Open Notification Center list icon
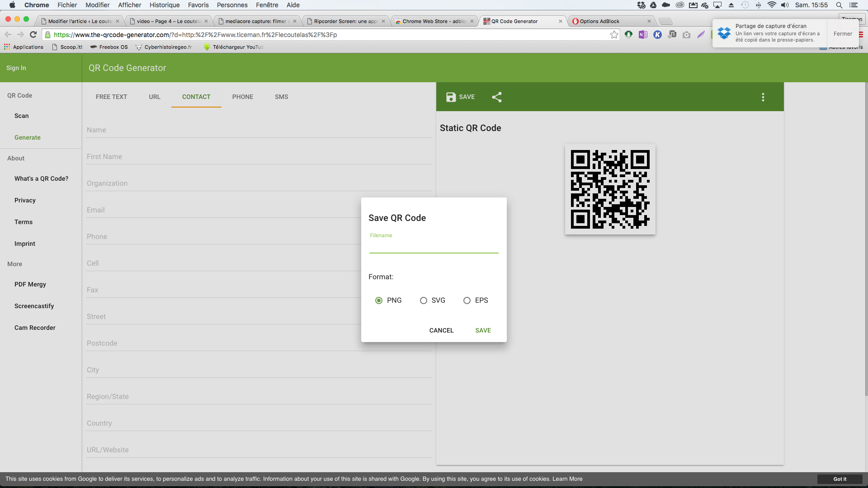This screenshot has width=868, height=488. (x=854, y=5)
